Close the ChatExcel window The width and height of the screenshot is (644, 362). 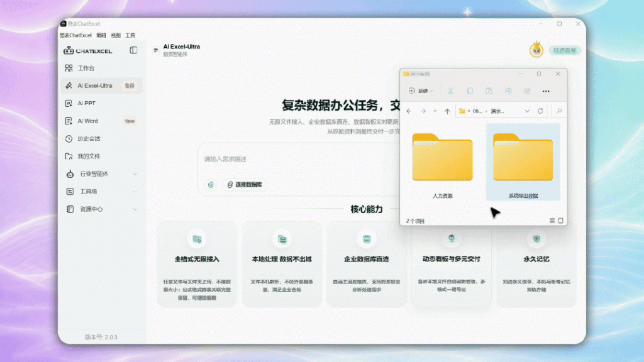578,24
